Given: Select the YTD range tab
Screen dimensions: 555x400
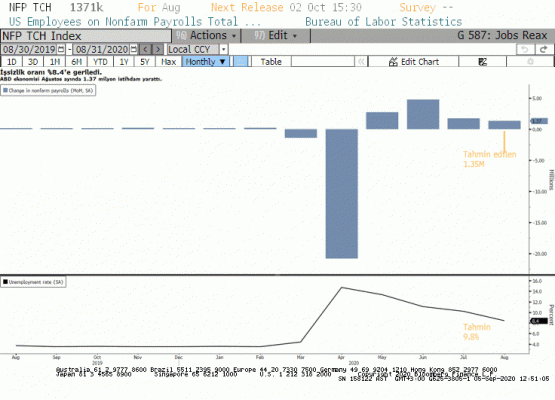Looking at the screenshot, I should pyautogui.click(x=100, y=62).
